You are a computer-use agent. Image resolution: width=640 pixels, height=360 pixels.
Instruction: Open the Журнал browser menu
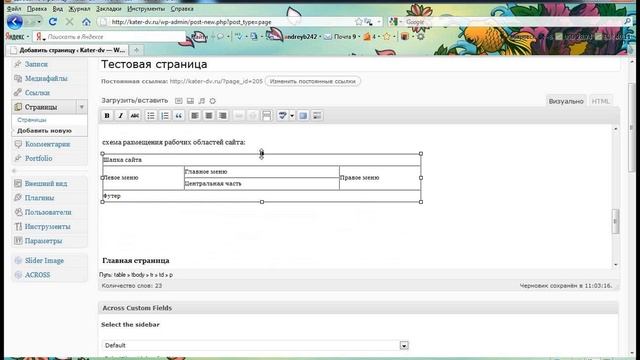tap(79, 9)
